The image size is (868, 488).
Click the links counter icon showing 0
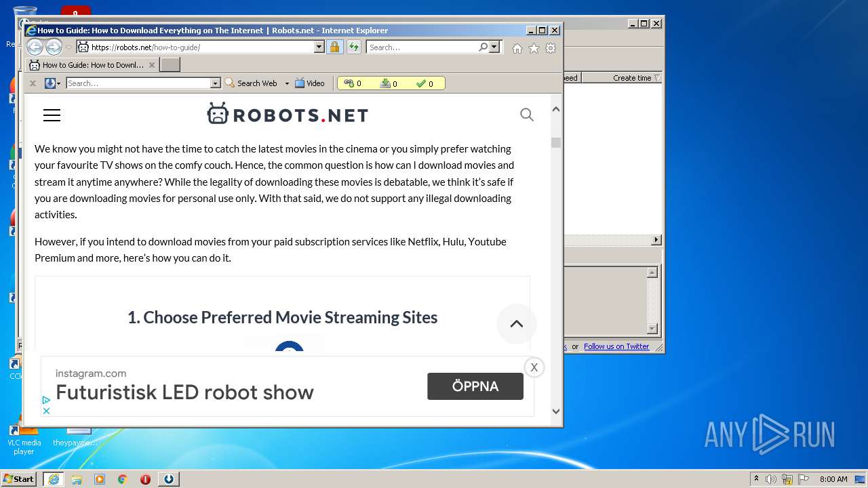point(353,83)
